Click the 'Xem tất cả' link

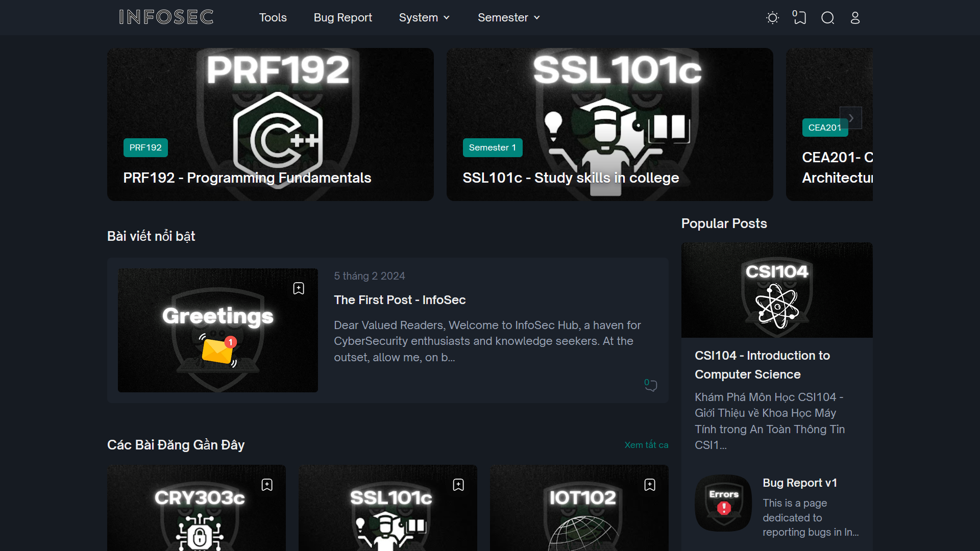click(x=646, y=445)
